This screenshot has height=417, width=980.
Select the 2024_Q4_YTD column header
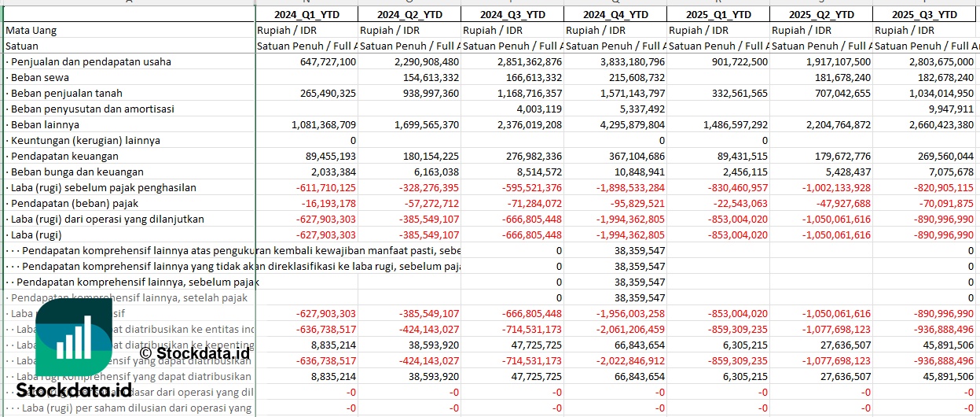coord(615,15)
